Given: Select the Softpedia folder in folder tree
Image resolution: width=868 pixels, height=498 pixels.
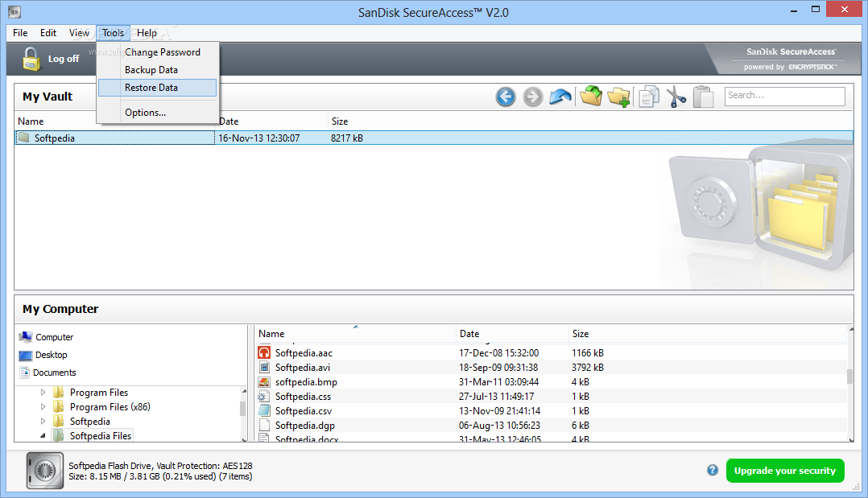Looking at the screenshot, I should coord(89,421).
